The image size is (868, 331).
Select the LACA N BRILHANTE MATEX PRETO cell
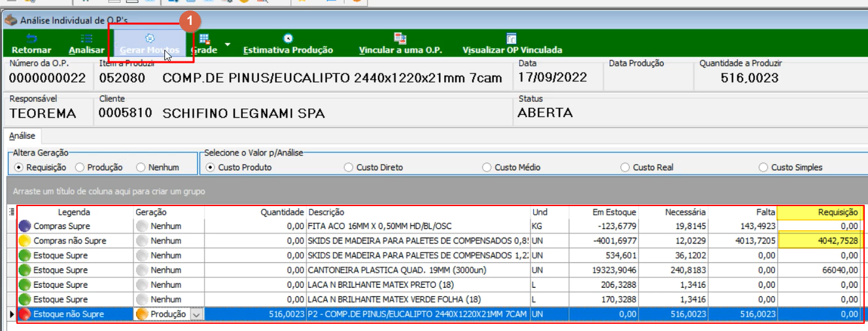click(x=419, y=285)
